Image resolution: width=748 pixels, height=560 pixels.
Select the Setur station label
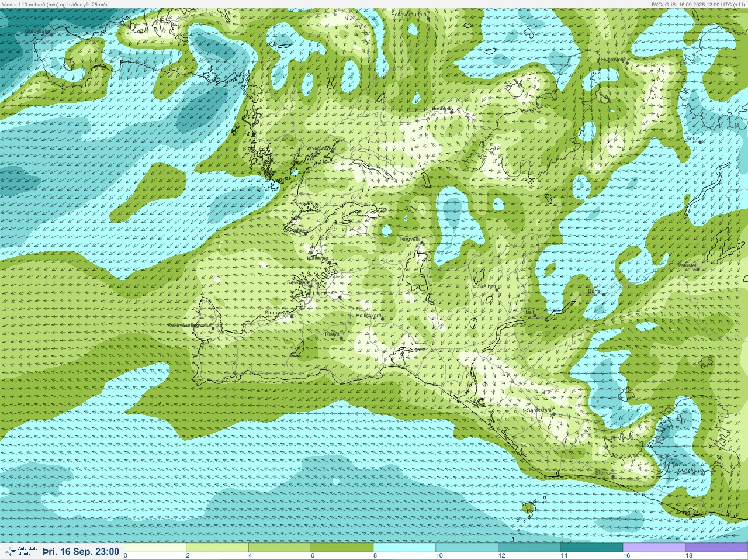coord(692,139)
